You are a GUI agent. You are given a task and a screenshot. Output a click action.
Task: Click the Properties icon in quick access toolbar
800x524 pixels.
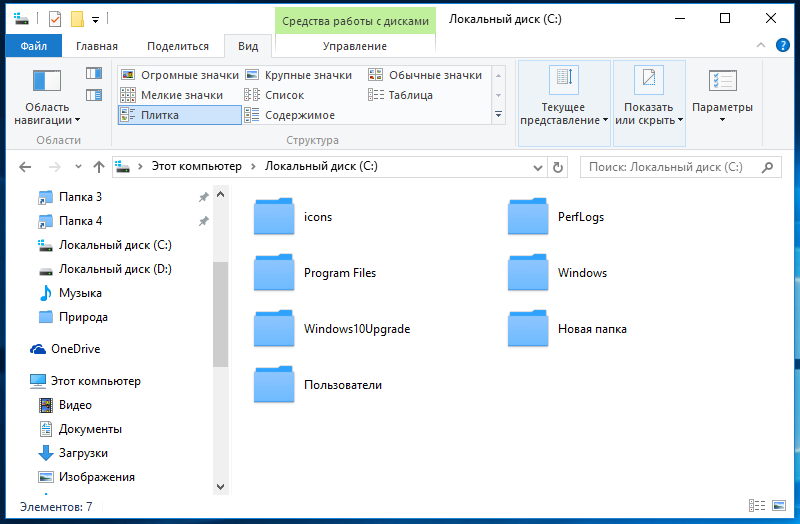(55, 19)
